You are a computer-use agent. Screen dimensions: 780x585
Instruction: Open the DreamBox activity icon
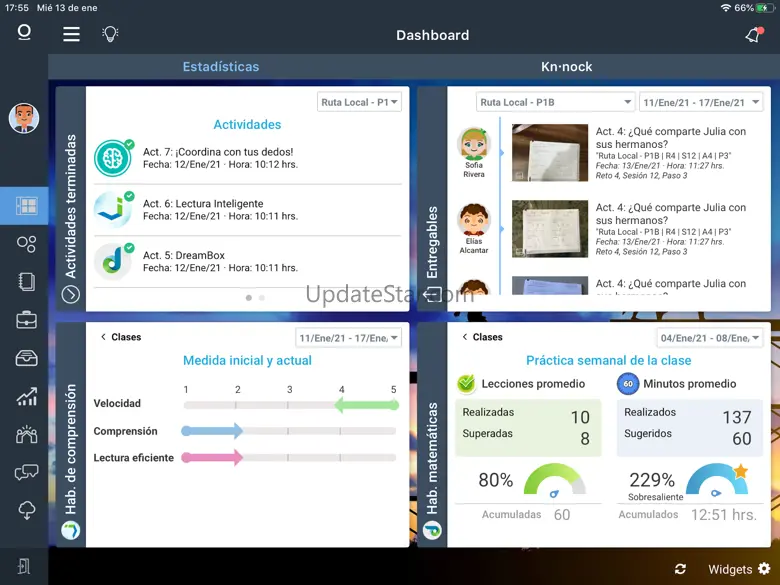click(113, 261)
